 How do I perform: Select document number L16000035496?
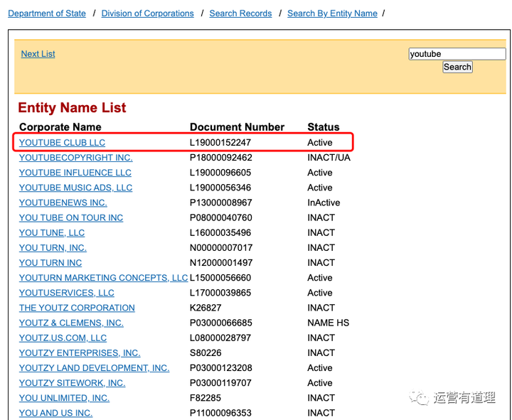(220, 232)
